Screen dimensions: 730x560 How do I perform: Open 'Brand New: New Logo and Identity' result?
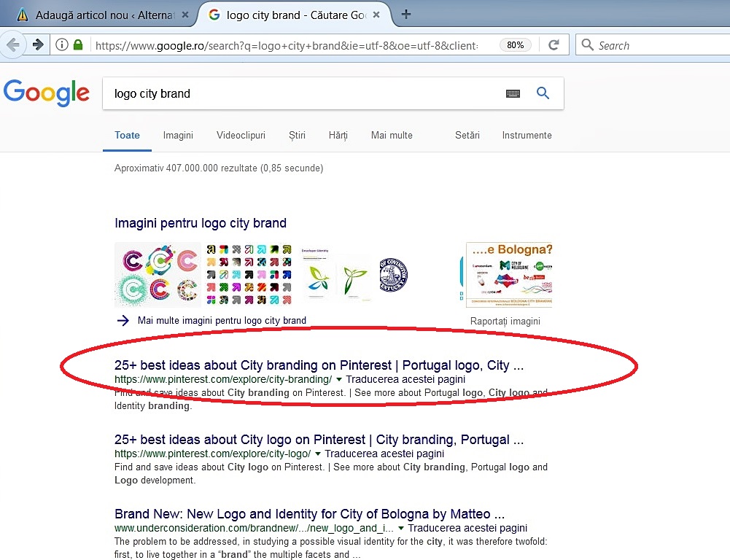[309, 514]
